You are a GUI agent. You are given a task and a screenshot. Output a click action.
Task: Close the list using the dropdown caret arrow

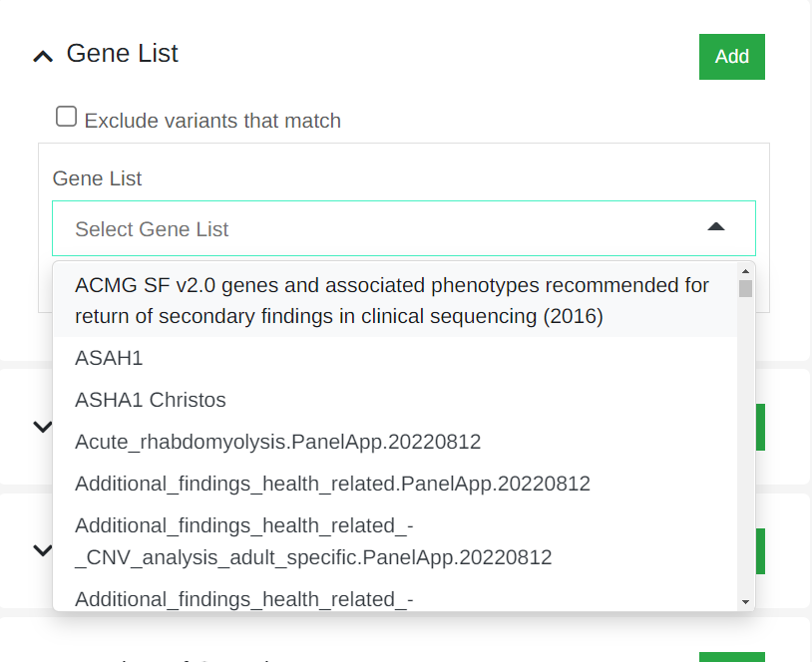click(715, 228)
